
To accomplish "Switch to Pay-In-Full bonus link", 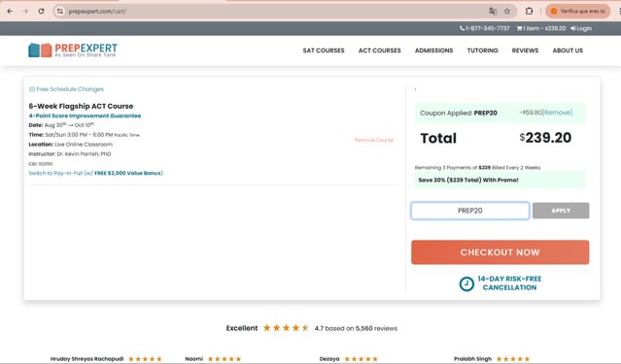I will [96, 173].
